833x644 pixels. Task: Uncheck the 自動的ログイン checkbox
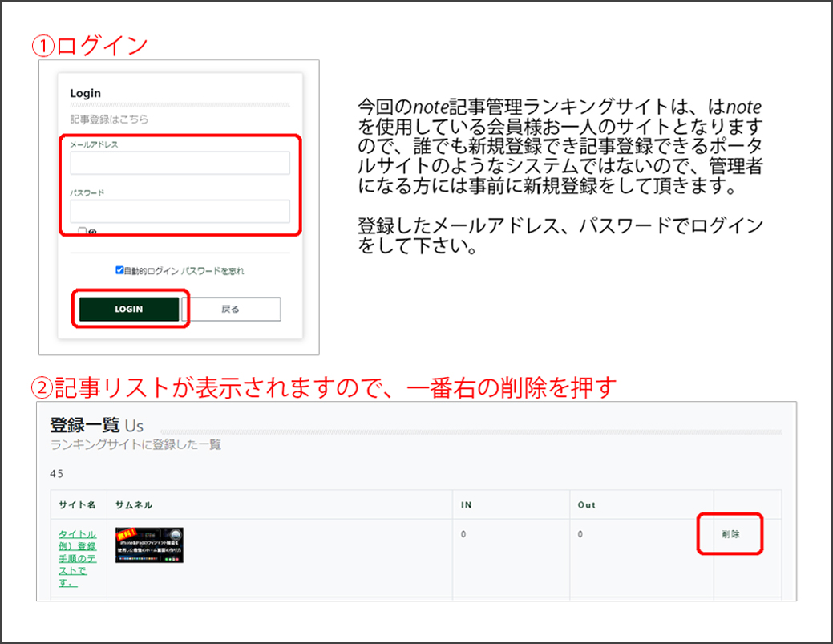point(119,271)
